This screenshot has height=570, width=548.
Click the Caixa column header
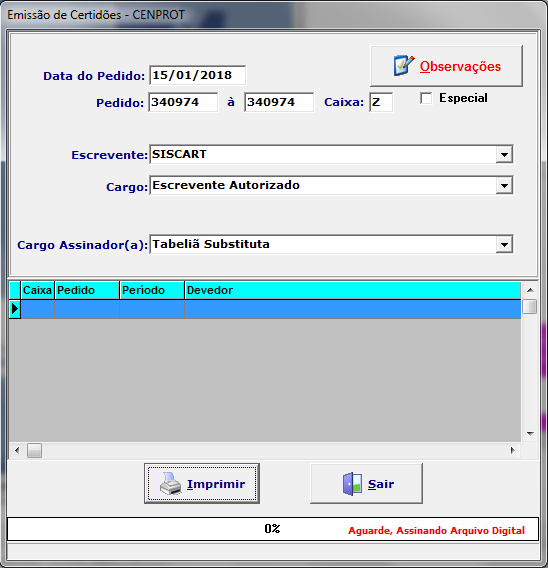pos(37,290)
